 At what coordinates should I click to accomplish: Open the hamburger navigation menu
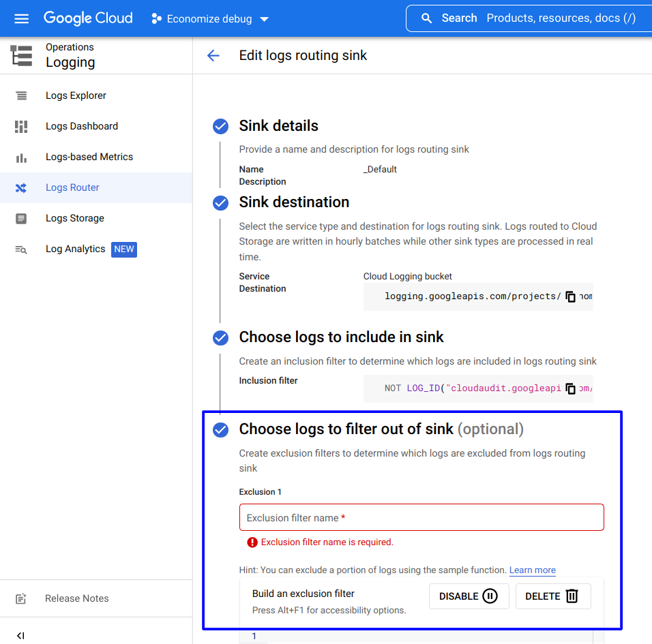(x=21, y=18)
